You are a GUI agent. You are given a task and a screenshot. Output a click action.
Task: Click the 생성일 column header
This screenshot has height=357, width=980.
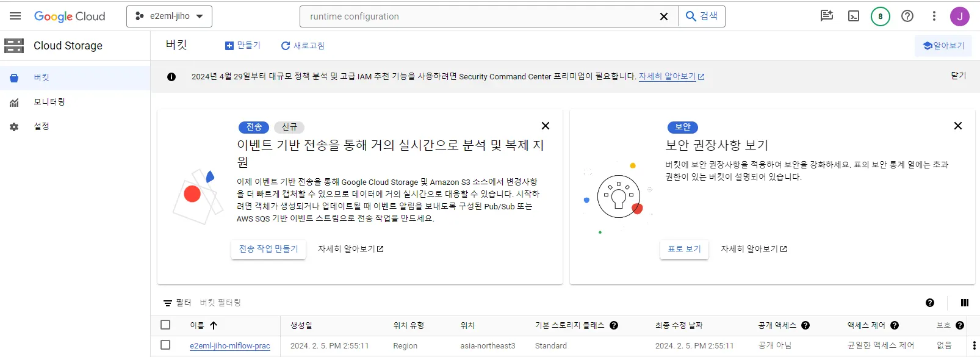(x=301, y=325)
